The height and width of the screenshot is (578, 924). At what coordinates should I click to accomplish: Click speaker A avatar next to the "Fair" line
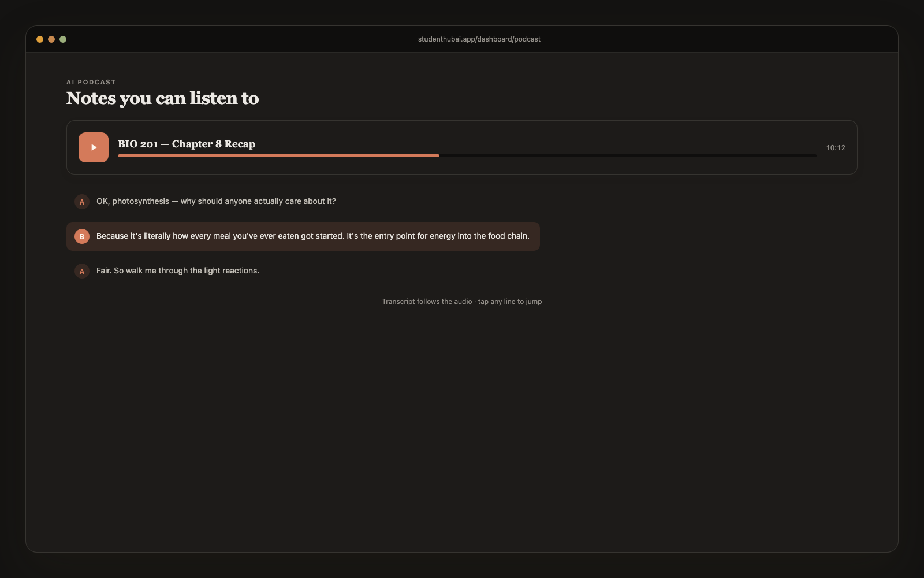(x=82, y=271)
